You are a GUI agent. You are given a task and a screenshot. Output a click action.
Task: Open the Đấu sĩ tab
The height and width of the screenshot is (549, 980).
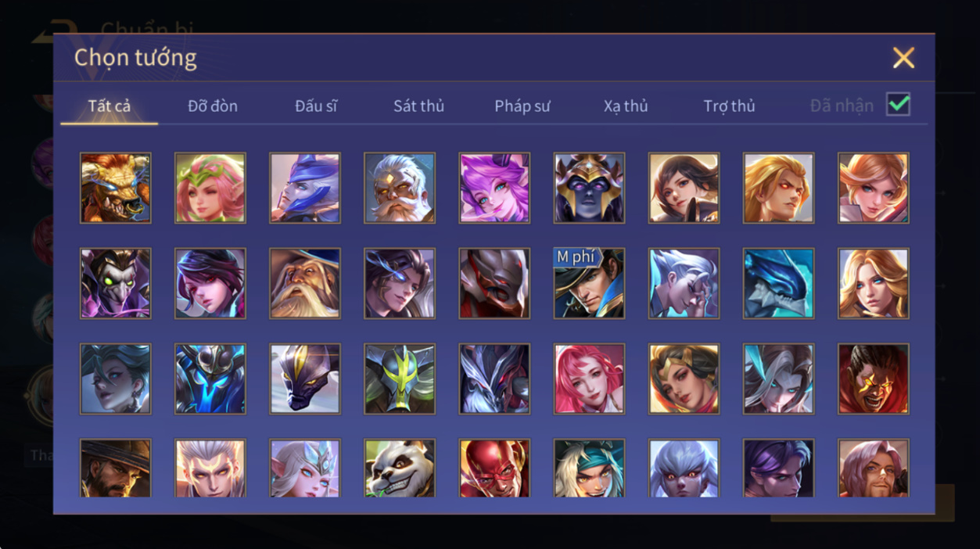click(x=316, y=106)
